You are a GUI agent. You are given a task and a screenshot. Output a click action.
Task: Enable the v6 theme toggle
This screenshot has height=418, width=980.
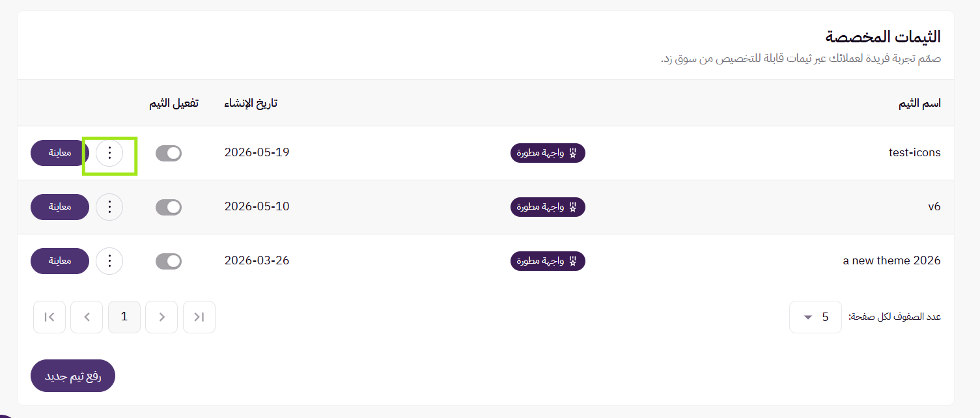coord(169,207)
